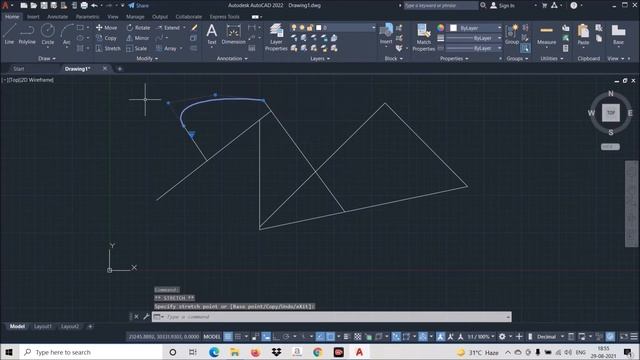Click the white layer color swatch

click(x=319, y=27)
